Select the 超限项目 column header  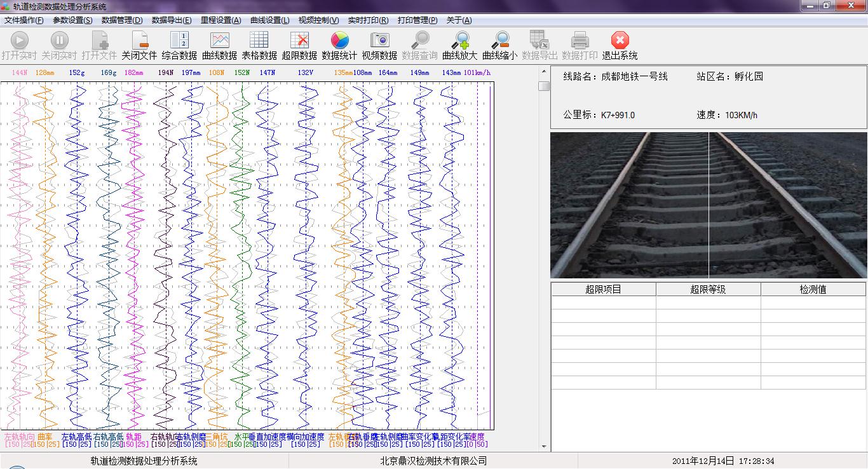coord(603,290)
